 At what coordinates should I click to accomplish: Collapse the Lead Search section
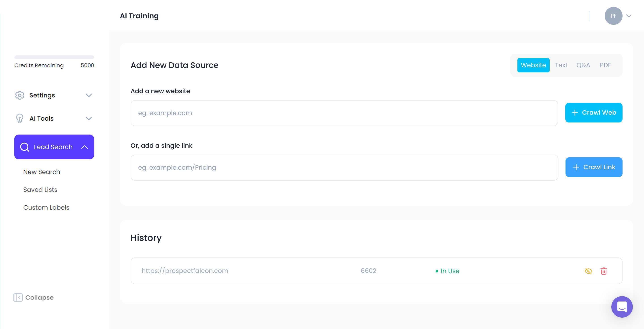(x=85, y=147)
